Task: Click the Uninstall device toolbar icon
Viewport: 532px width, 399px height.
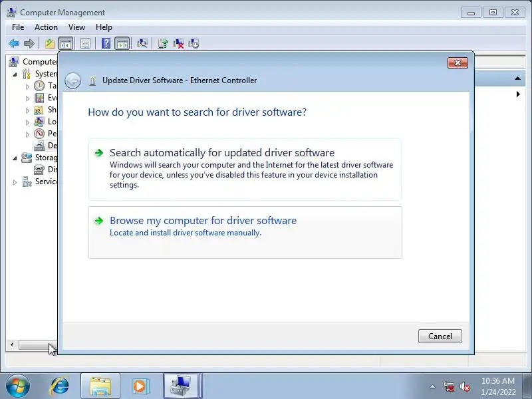Action: (x=178, y=43)
